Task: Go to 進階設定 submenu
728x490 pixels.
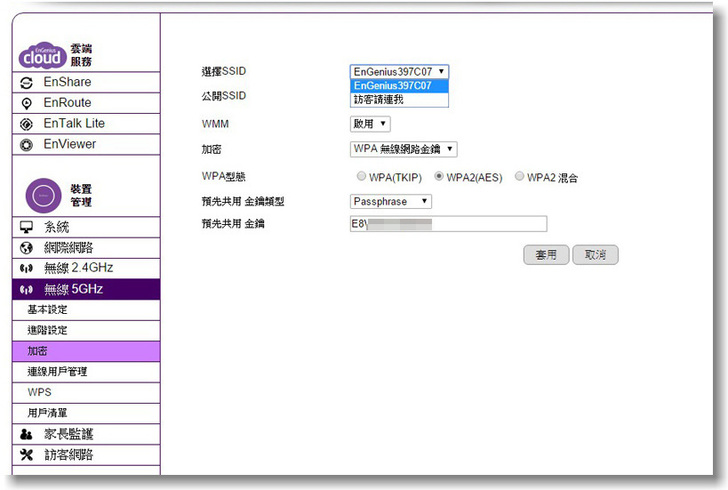Action: point(86,331)
